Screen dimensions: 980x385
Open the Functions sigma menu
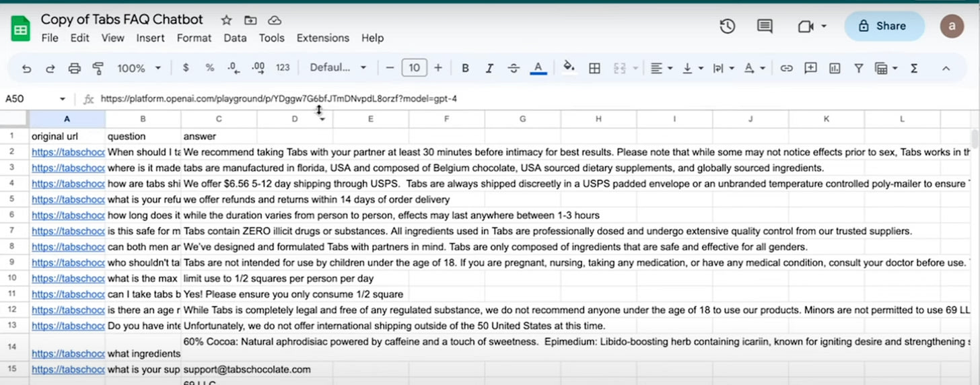click(914, 68)
